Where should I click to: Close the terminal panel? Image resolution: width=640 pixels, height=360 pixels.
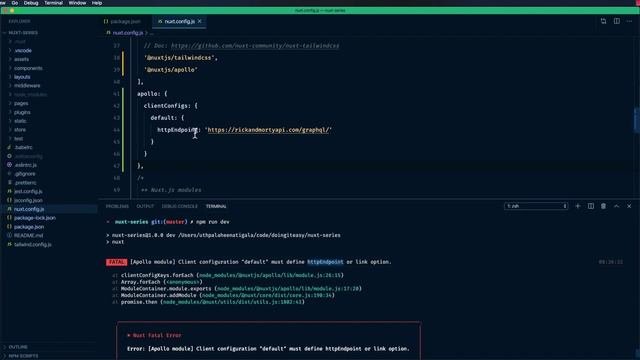(x=629, y=206)
